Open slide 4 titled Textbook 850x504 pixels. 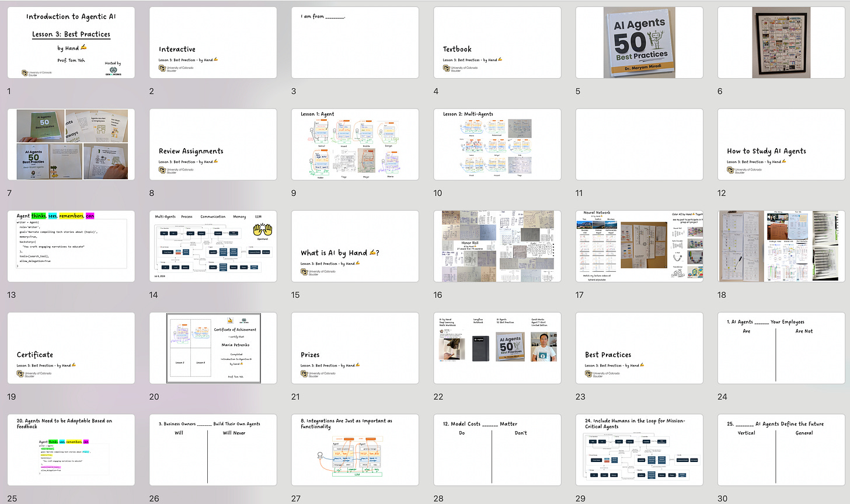pos(497,43)
